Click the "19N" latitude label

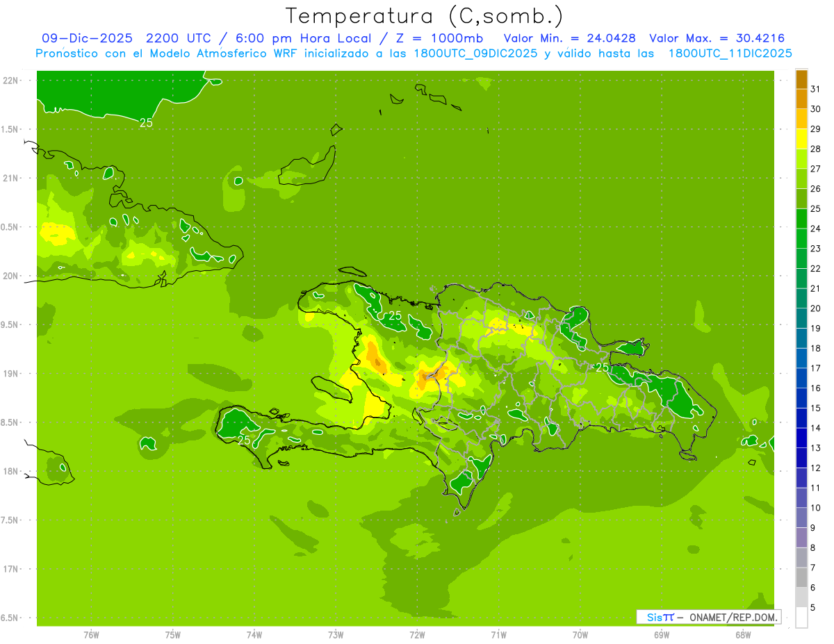coord(12,374)
